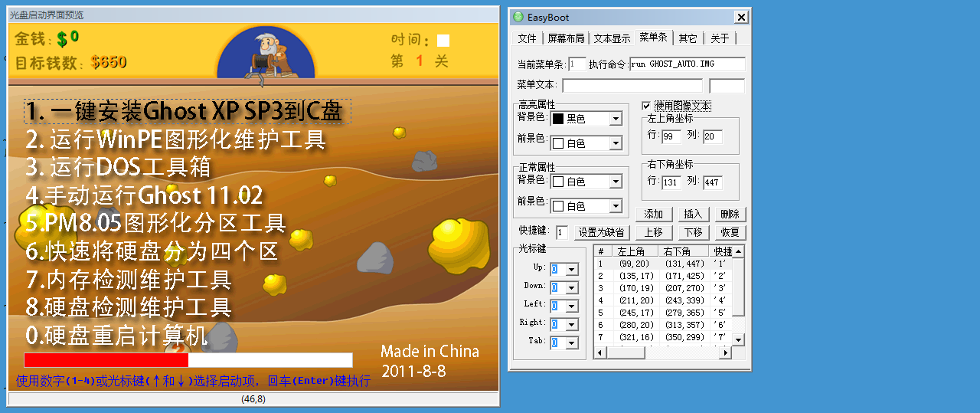Viewport: 980px width, 413px height.
Task: Click the 恢复 button
Action: [730, 232]
